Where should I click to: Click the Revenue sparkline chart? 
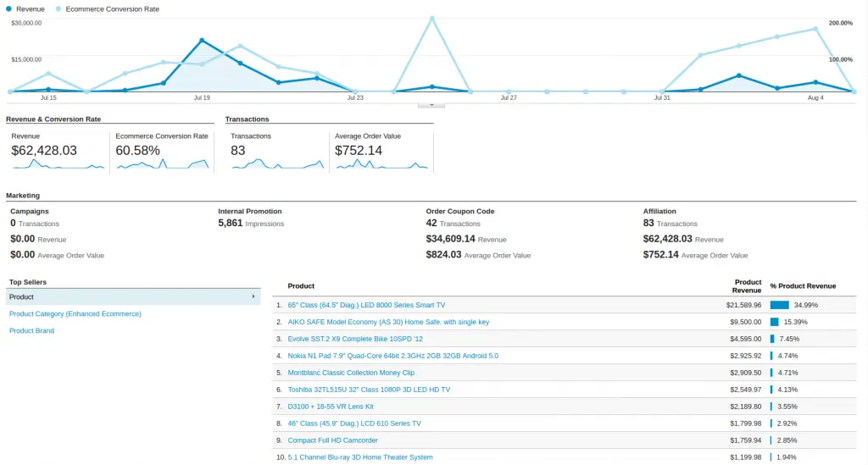pyautogui.click(x=58, y=164)
